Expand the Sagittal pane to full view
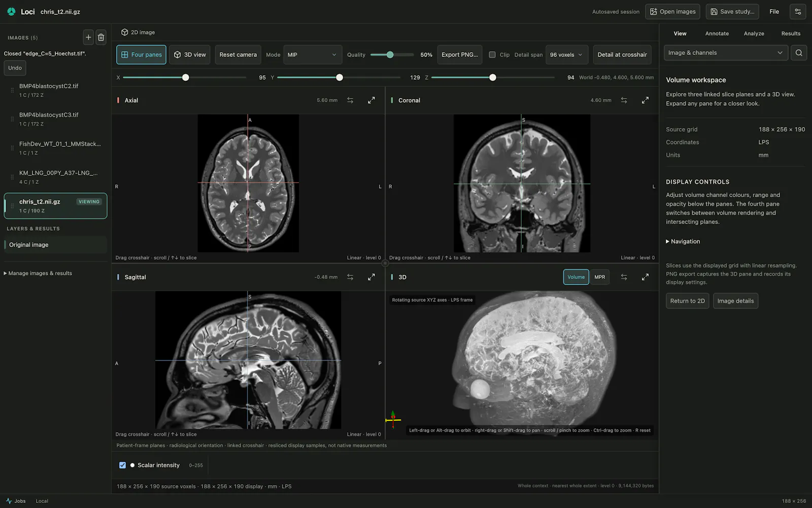The image size is (812, 508). pos(371,277)
